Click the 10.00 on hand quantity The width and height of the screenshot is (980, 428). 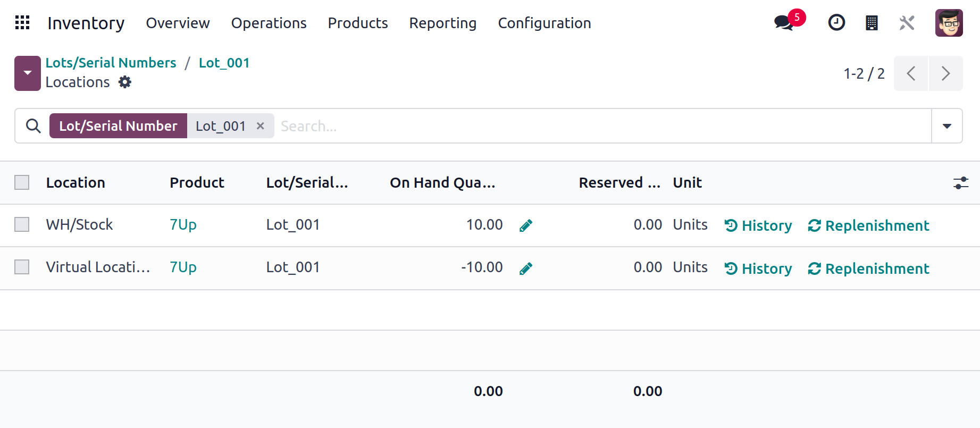[484, 224]
